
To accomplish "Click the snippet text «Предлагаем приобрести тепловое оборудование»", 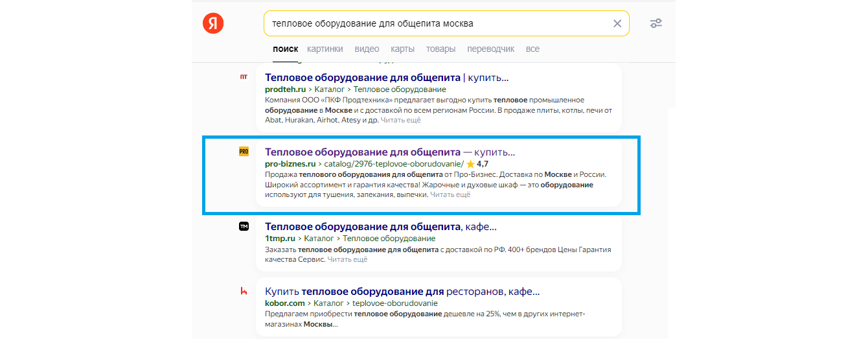I will (x=355, y=314).
